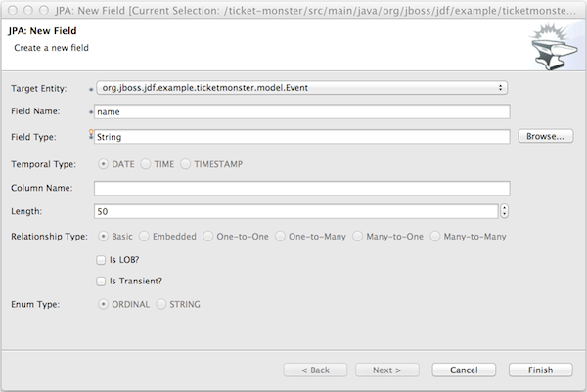587x392 pixels.
Task: Click the 'Temporal Type:' label
Action: (x=43, y=164)
